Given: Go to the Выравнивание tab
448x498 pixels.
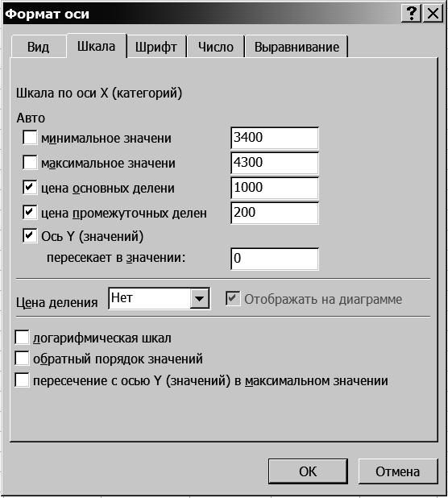Looking at the screenshot, I should click(297, 47).
